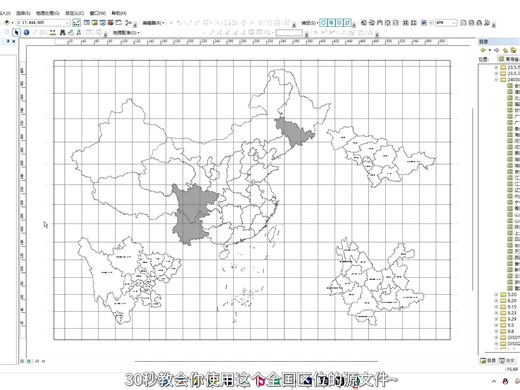Select the blue Identify tool
This screenshot has height=390, width=520.
click(26, 32)
